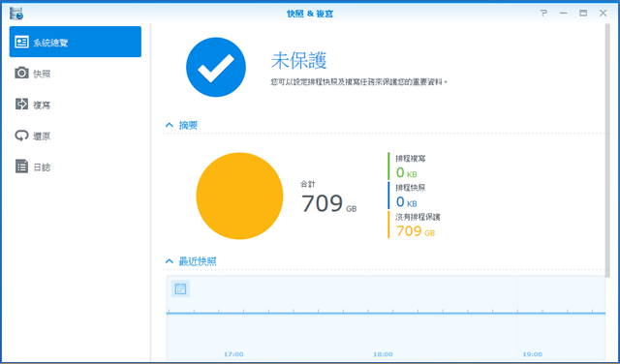The height and width of the screenshot is (364, 620).
Task: Open the 複寫 section
Action: click(76, 105)
